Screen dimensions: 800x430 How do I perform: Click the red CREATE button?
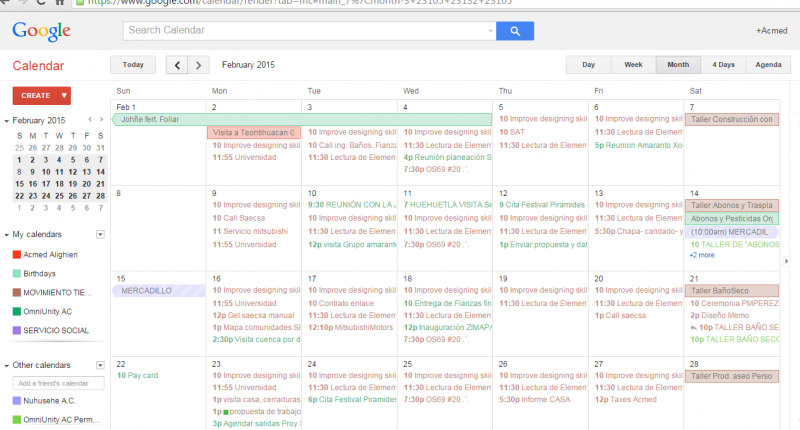coord(35,95)
